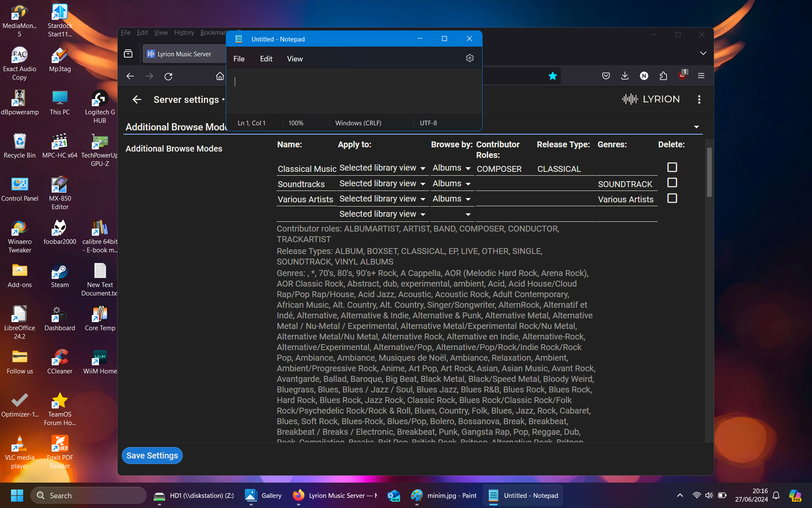812x508 pixels.
Task: Select Lyrion Music Server browser tab
Action: pos(184,54)
